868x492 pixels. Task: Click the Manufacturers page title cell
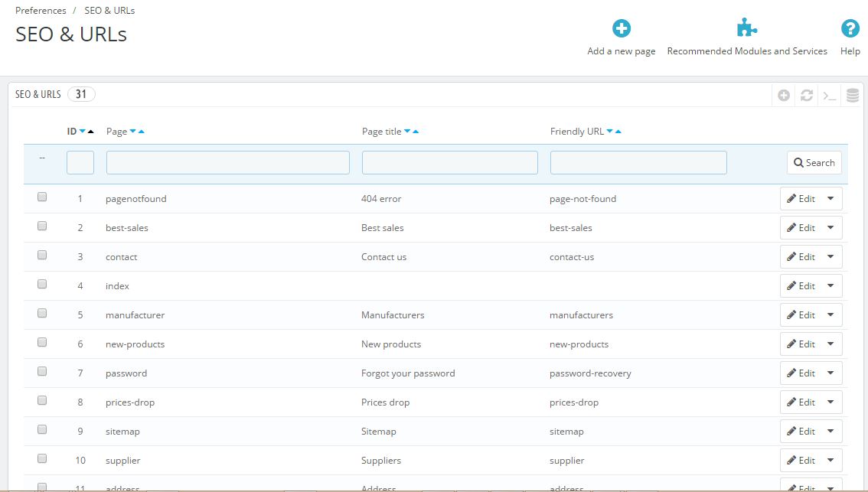(393, 315)
